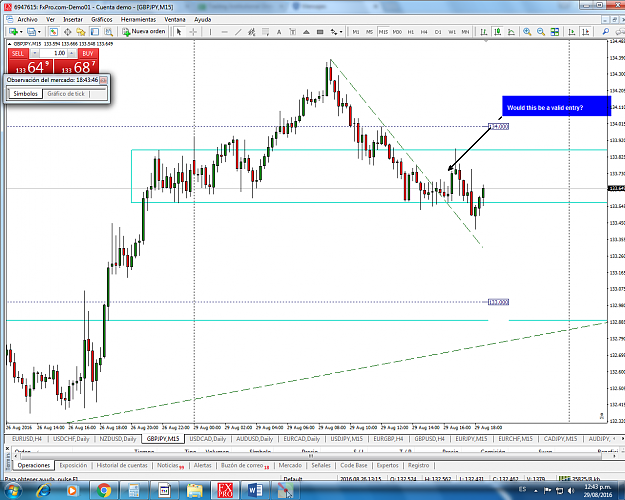Toggle the chart shift icon
Image resolution: width=625 pixels, height=500 pixels.
[586, 31]
